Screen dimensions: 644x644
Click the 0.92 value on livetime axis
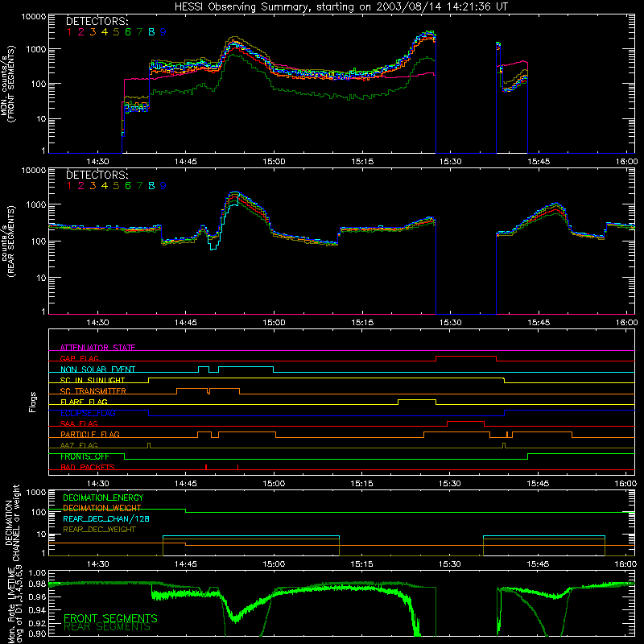pos(37,621)
